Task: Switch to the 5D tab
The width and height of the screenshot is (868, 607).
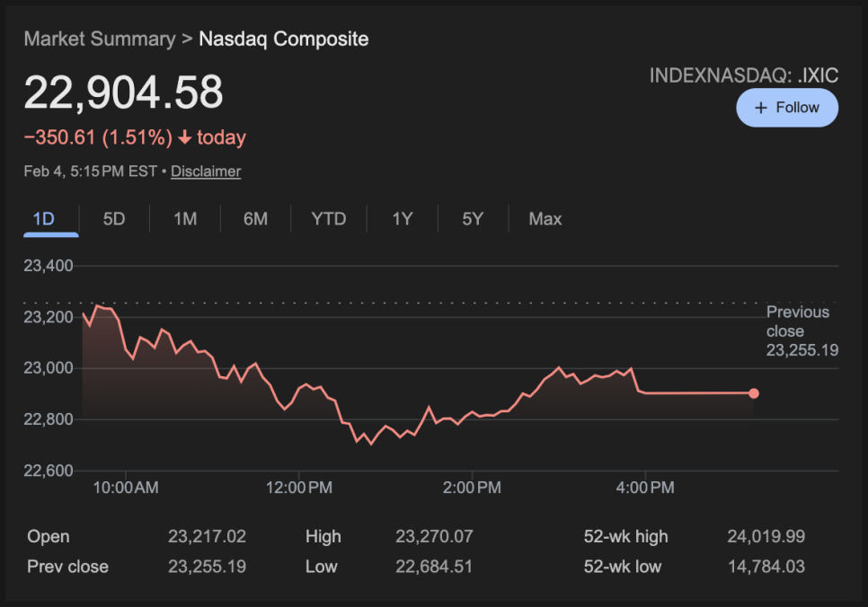Action: [114, 219]
